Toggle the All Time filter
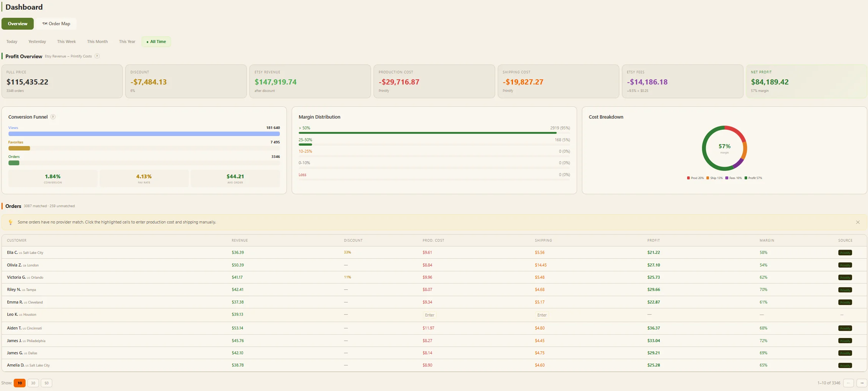This screenshot has height=391, width=868. [156, 42]
